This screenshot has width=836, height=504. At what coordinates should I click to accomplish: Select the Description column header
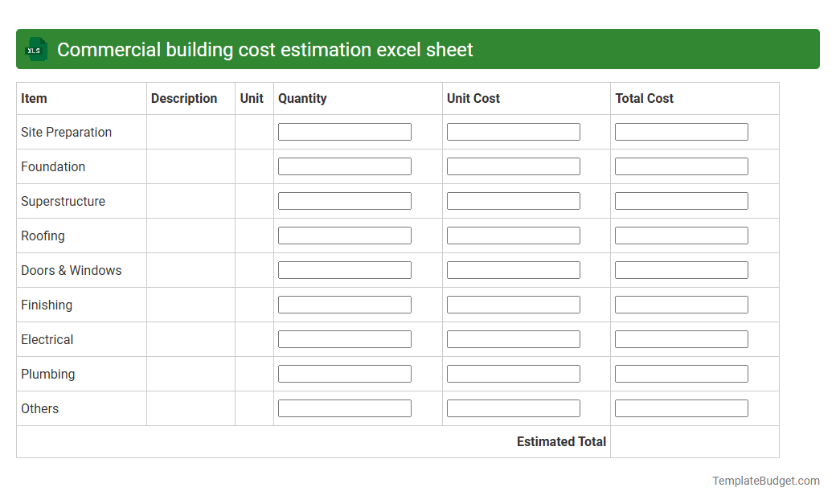click(x=183, y=98)
